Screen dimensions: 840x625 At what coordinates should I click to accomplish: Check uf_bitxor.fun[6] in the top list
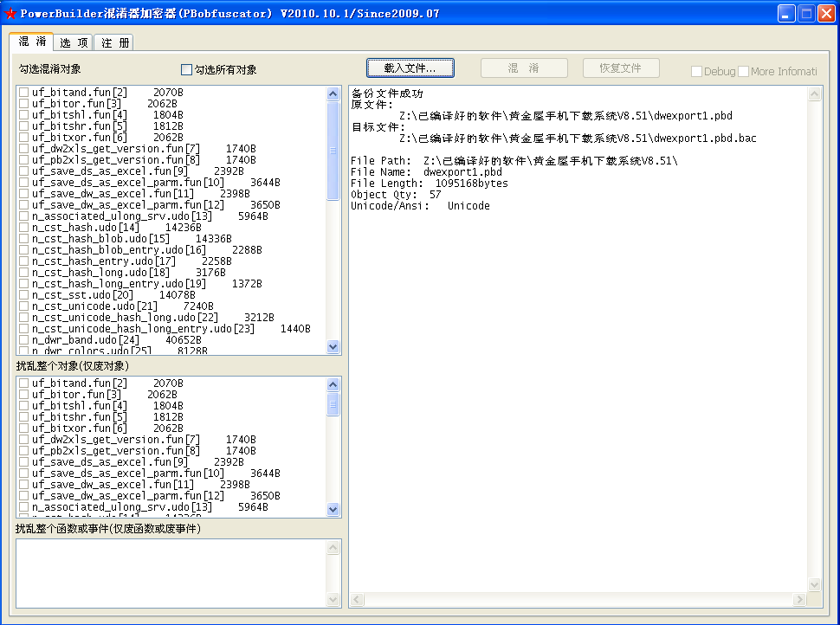coord(23,137)
